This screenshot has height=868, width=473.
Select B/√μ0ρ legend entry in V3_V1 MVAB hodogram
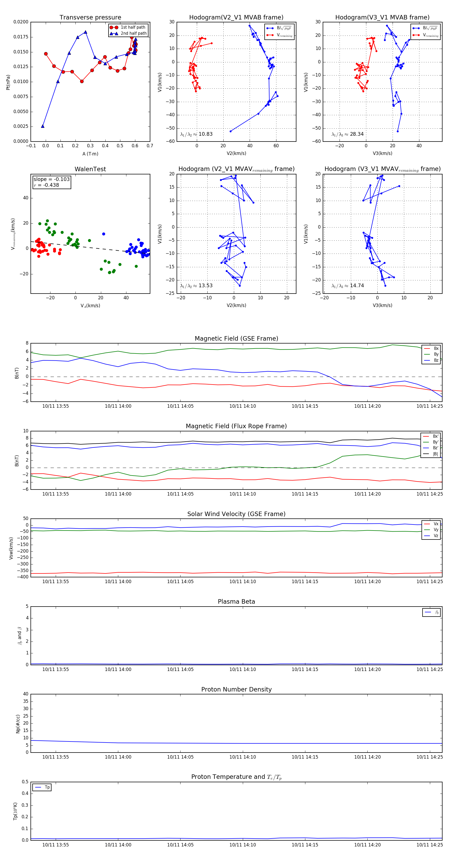pyautogui.click(x=425, y=28)
